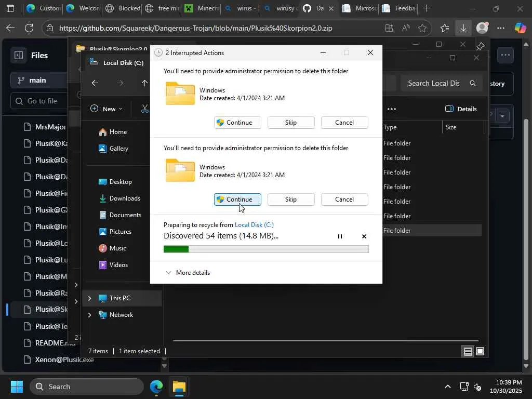The height and width of the screenshot is (399, 532).
Task: Open Edge Settings and more menu
Action: (501, 28)
